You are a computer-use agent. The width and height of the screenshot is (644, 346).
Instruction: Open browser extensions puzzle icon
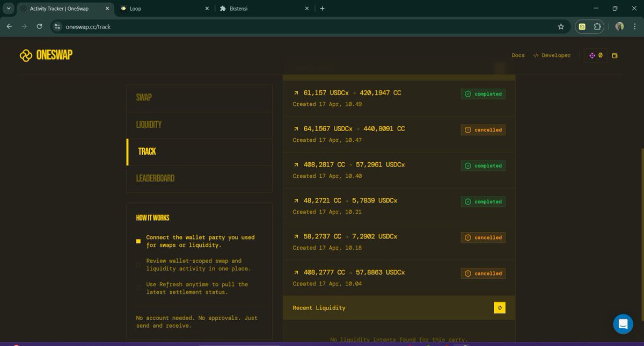point(597,26)
